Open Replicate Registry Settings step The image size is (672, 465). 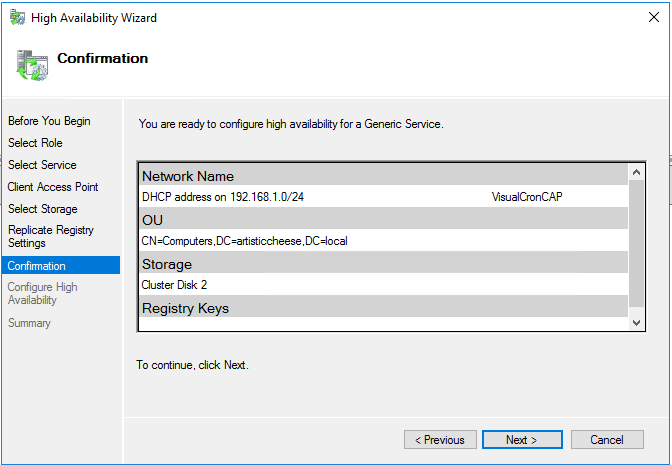pos(51,236)
